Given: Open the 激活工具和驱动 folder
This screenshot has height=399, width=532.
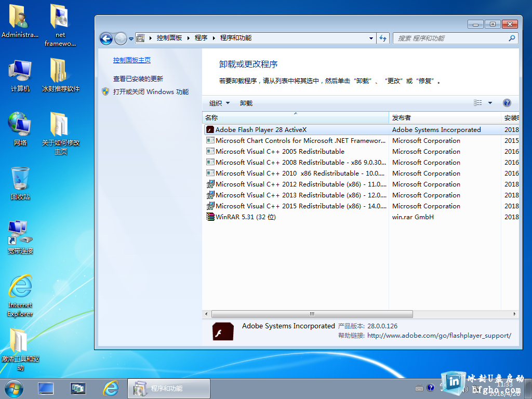Looking at the screenshot, I should click(x=20, y=350).
